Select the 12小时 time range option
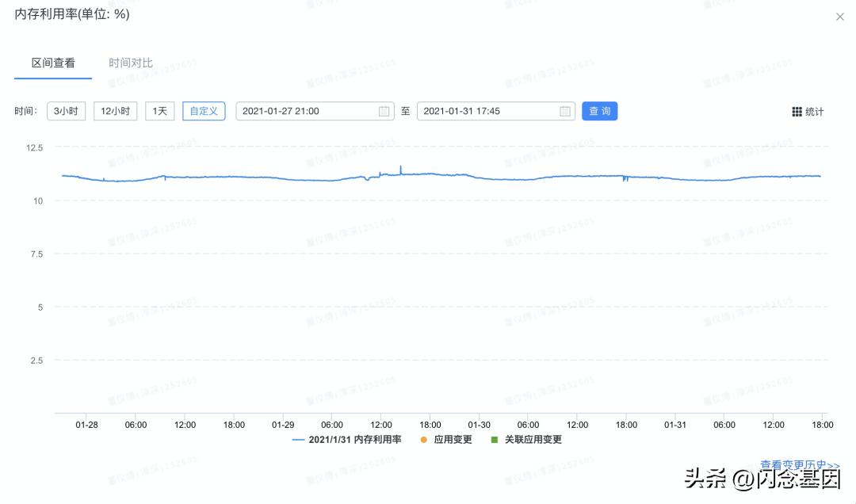Viewport: 856px width, 504px height. (x=116, y=111)
